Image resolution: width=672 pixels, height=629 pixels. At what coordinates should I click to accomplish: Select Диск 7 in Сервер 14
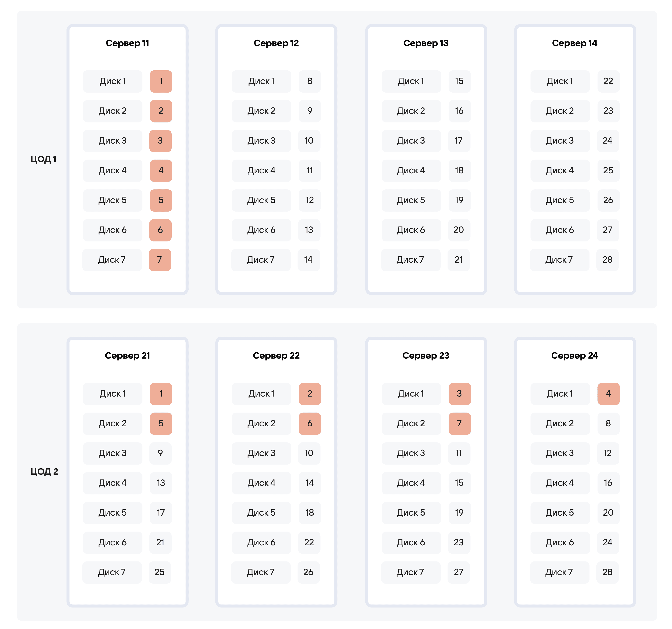[x=559, y=260]
